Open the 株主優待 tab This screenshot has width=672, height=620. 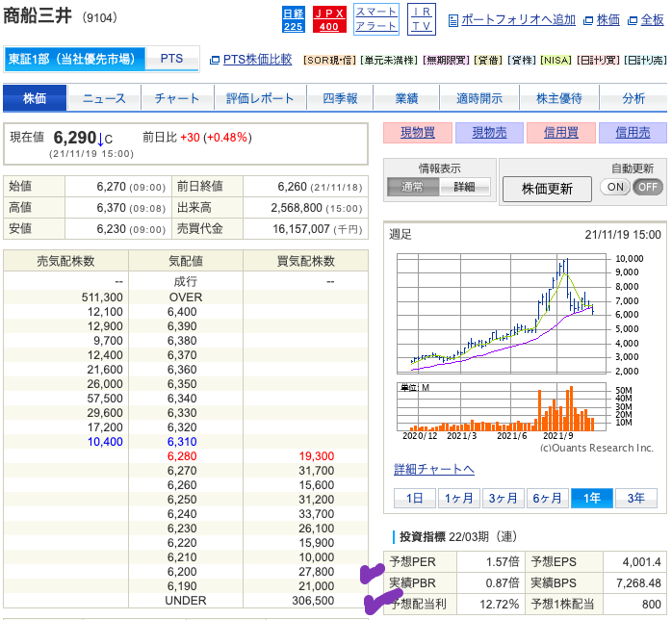[558, 98]
